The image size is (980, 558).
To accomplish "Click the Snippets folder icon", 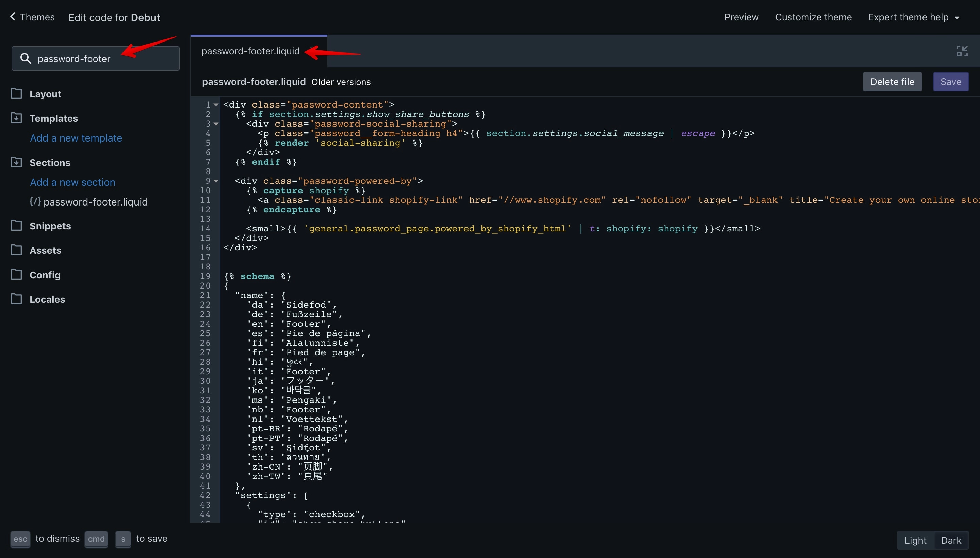I will point(16,225).
